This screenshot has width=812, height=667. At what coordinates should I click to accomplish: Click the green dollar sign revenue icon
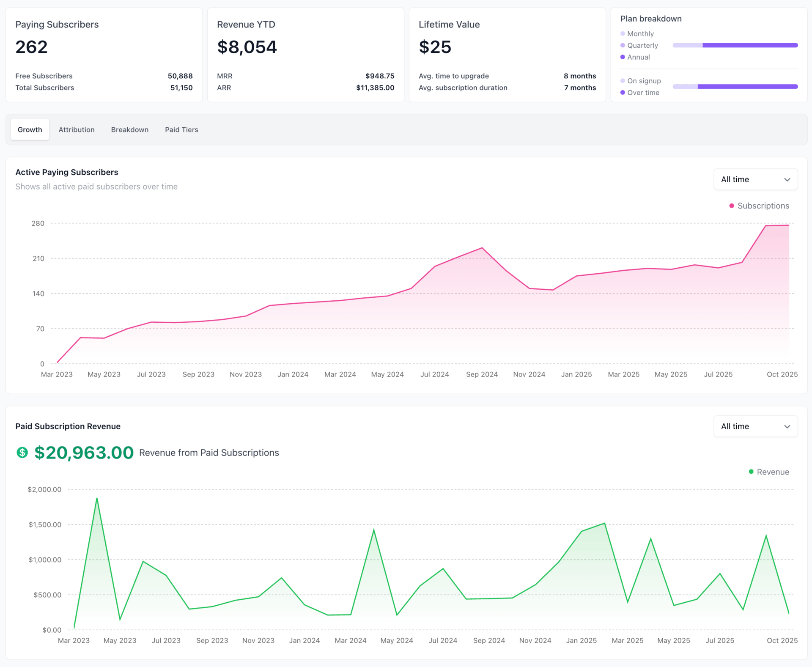pos(22,453)
